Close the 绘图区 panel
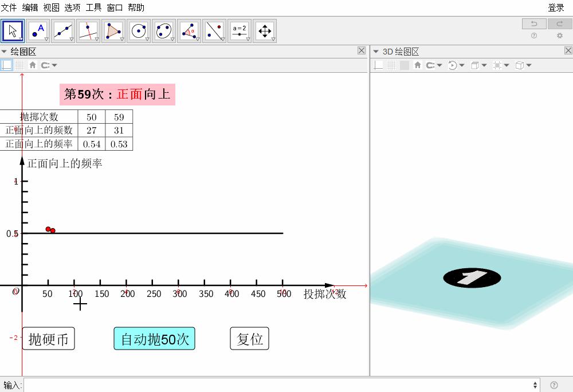The image size is (573, 392). [x=362, y=51]
